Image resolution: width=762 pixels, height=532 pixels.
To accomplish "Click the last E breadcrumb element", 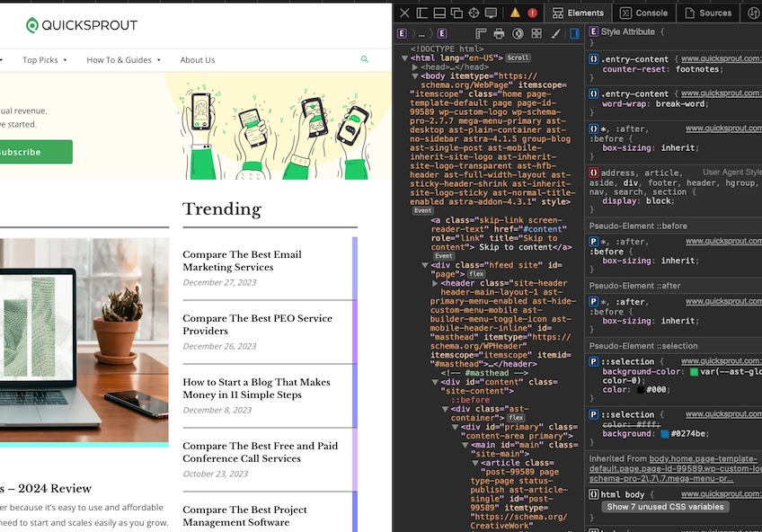I will (441, 33).
